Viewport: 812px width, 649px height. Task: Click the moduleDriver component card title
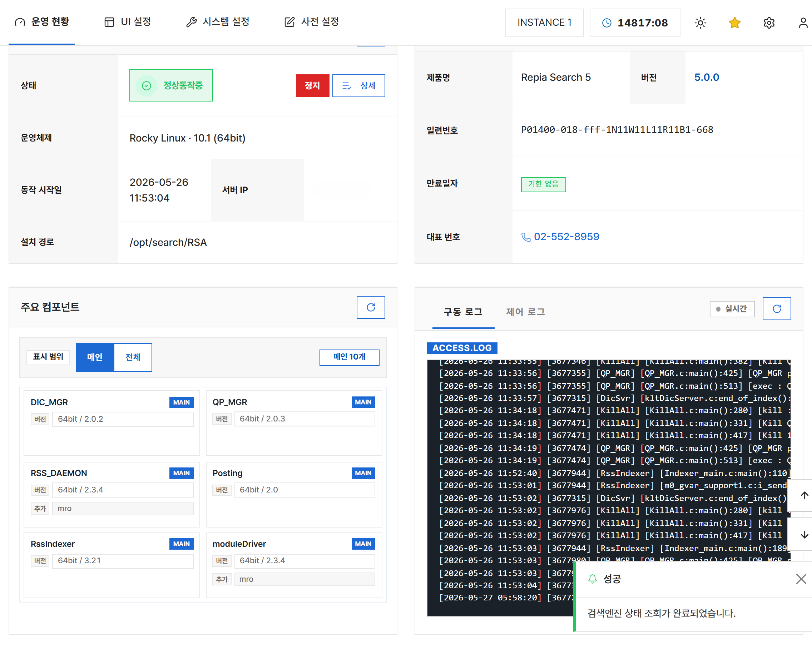(239, 544)
